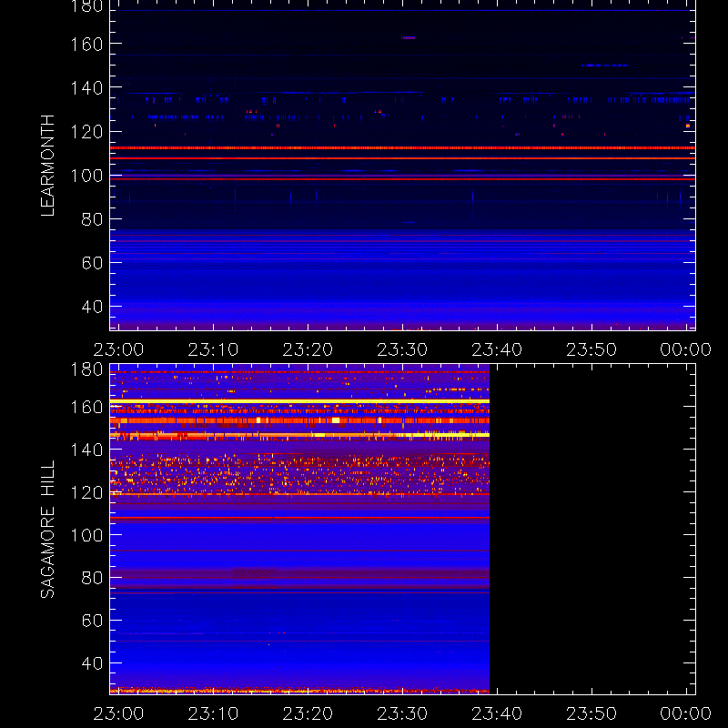This screenshot has height=728, width=728.
Task: Select the 60 tick label on Learmonth plot
Action: [x=92, y=263]
